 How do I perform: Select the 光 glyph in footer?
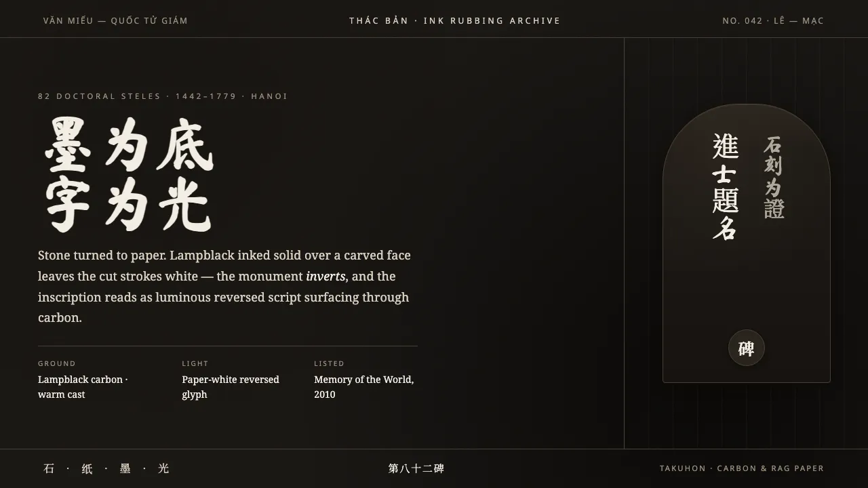(163, 468)
